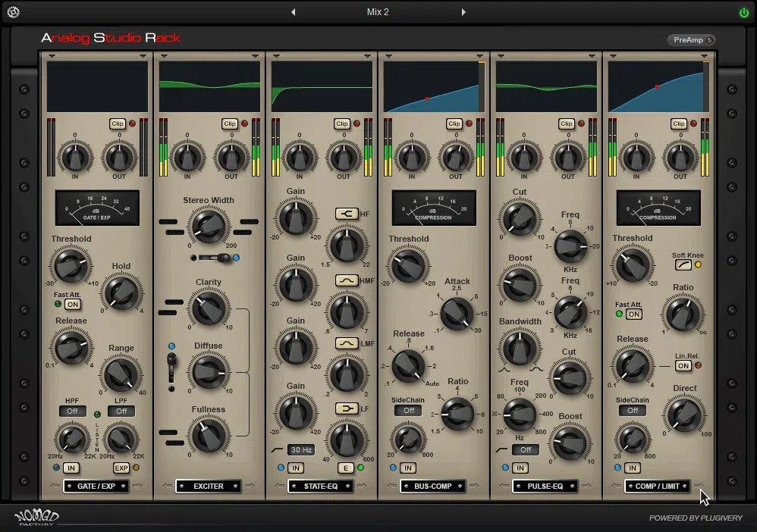The height and width of the screenshot is (532, 757).
Task: Click SideChain Off on the COMP/LIMIT module
Action: 633,410
